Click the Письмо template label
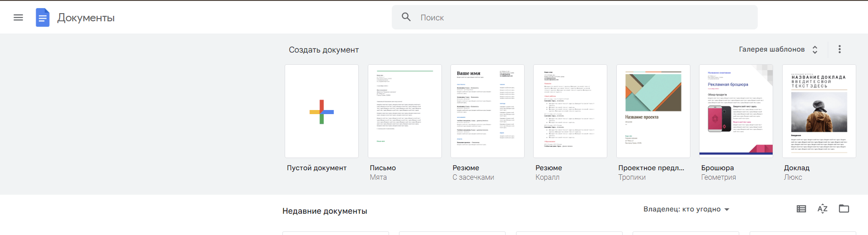The image size is (868, 235). coord(383,168)
